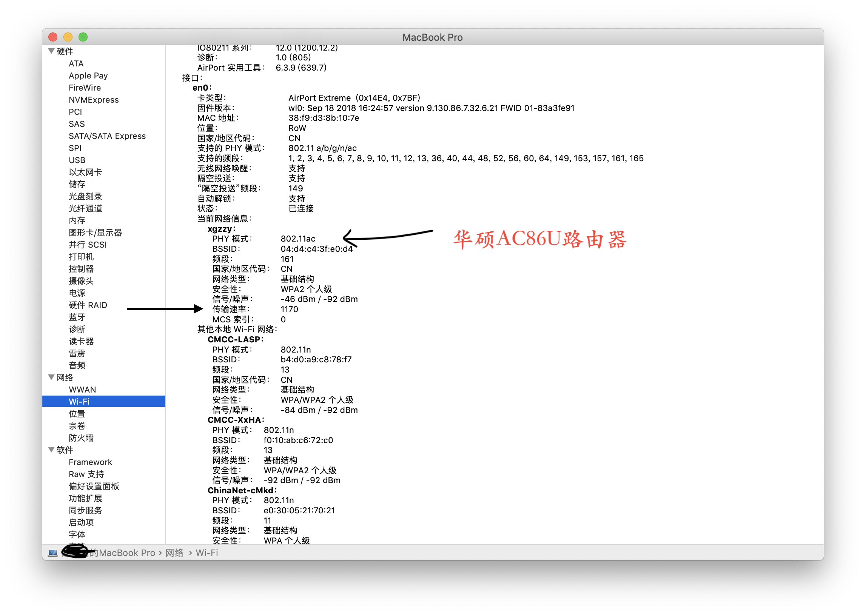Select 蓝牙 Bluetooth in sidebar
This screenshot has width=866, height=616.
77,317
